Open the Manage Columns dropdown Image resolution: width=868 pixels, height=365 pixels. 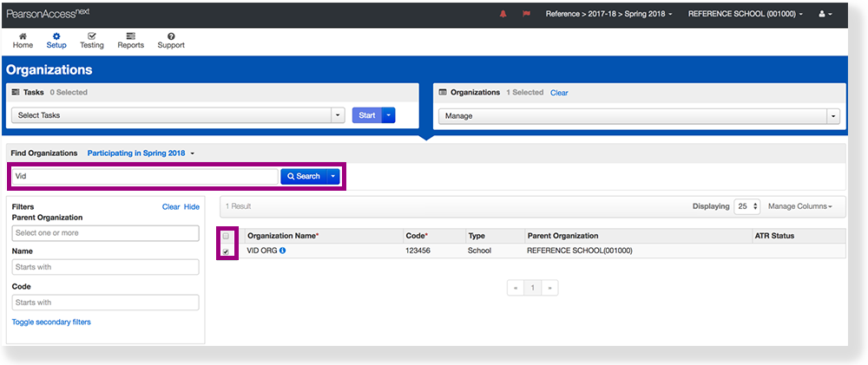(799, 206)
